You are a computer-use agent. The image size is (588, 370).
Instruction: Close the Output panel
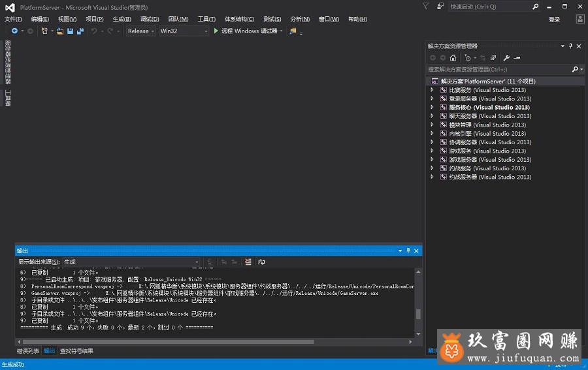416,251
